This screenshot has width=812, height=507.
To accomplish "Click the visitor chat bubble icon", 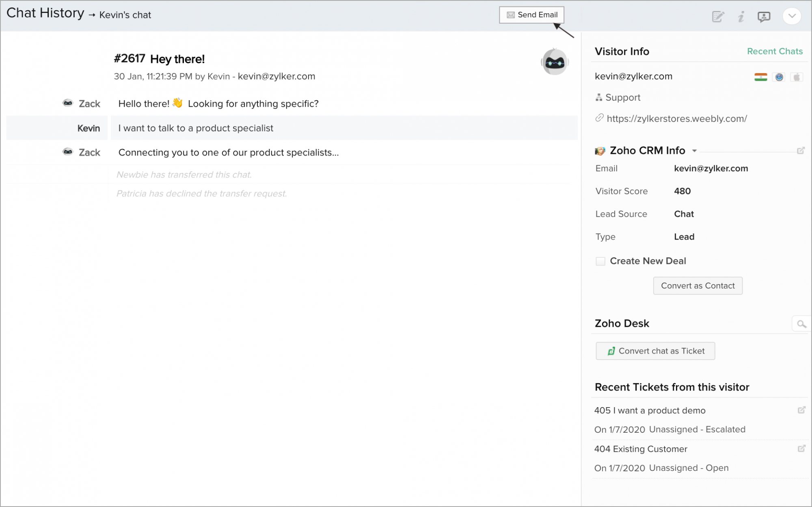I will pos(764,17).
